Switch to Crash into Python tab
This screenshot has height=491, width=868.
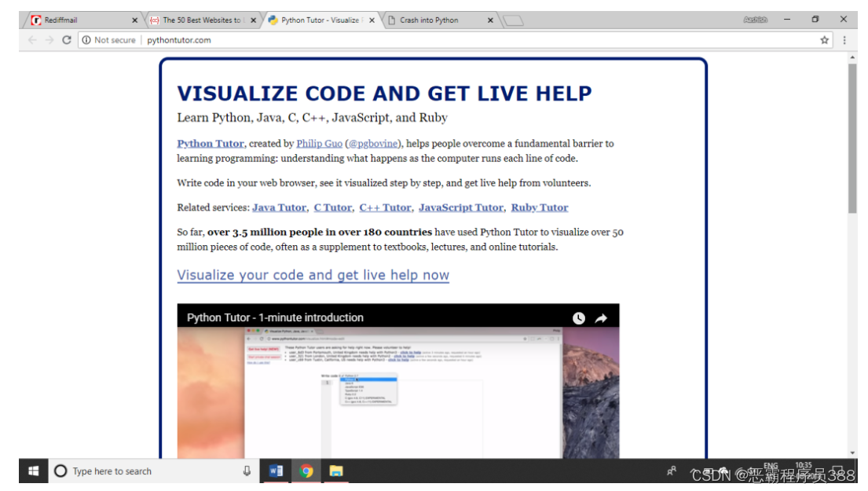[441, 20]
